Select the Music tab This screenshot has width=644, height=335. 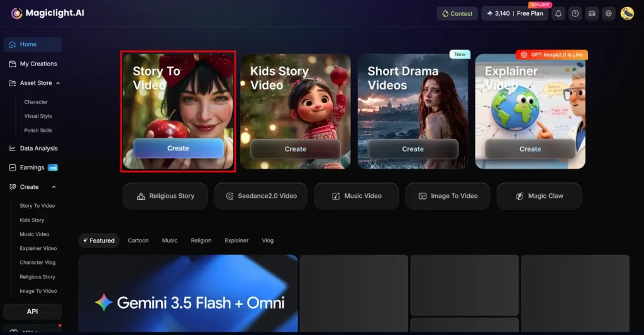170,241
